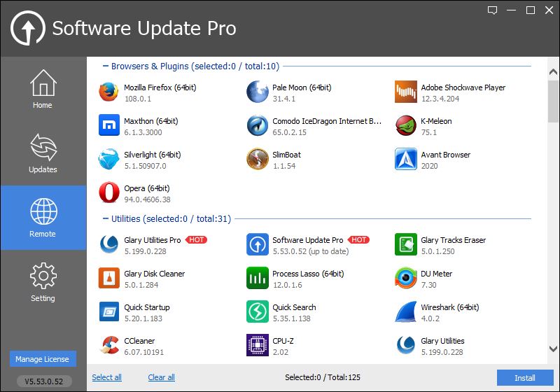Select the Remote tab
This screenshot has height=392, width=560.
[x=43, y=218]
